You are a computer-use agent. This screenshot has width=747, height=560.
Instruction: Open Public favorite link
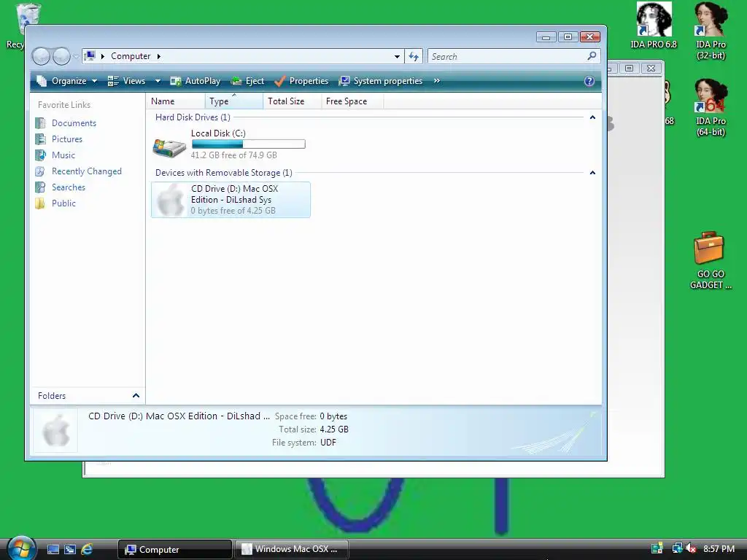(x=63, y=203)
